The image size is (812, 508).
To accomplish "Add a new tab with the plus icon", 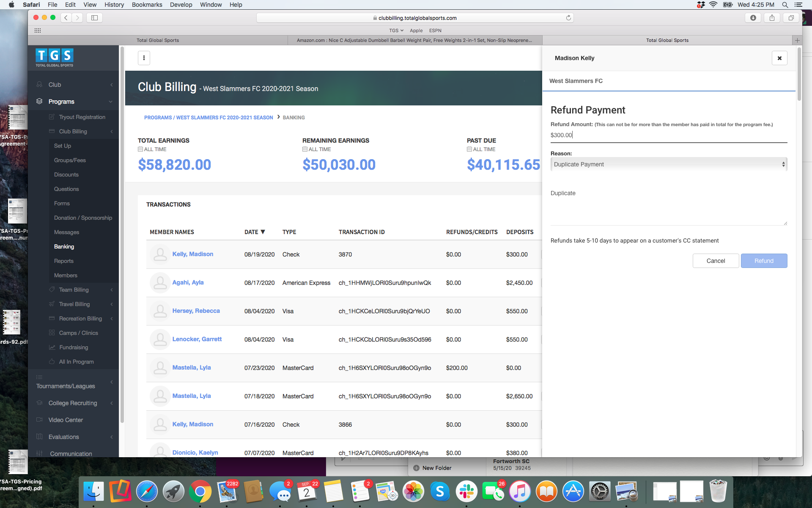I will point(797,40).
